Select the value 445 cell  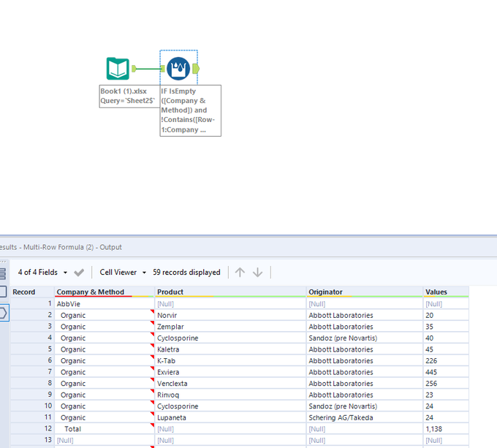coord(446,372)
